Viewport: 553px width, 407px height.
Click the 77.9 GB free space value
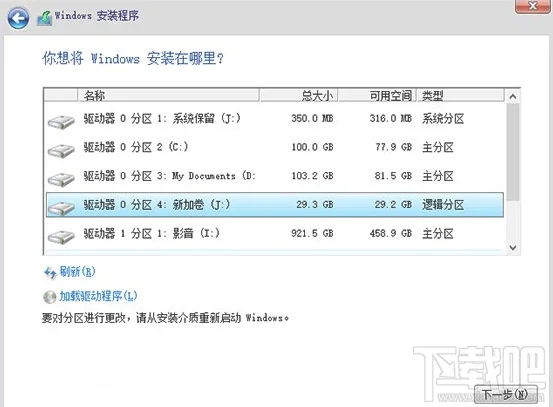(394, 147)
